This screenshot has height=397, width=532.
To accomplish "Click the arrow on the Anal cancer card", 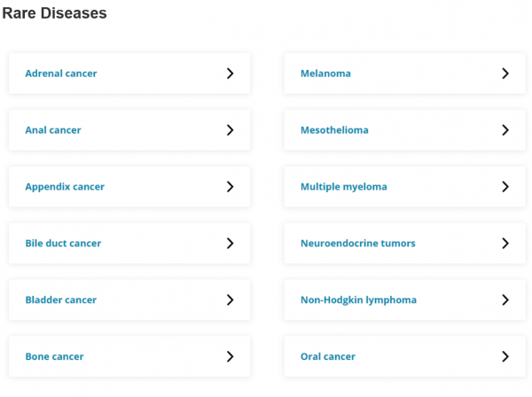I will (230, 130).
